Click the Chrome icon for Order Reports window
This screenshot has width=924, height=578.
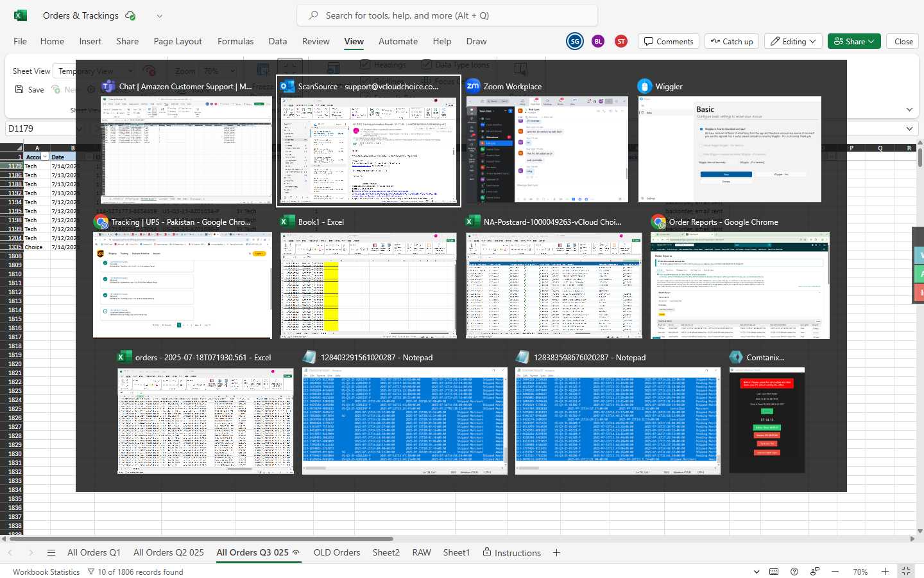[x=658, y=222]
